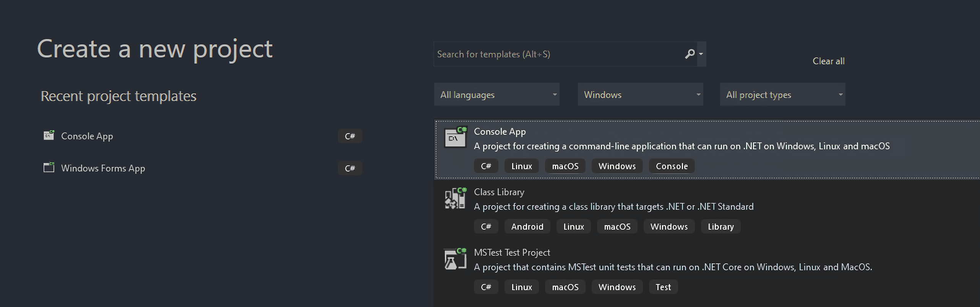
Task: Click the MSTest Test Project template icon
Action: [455, 259]
